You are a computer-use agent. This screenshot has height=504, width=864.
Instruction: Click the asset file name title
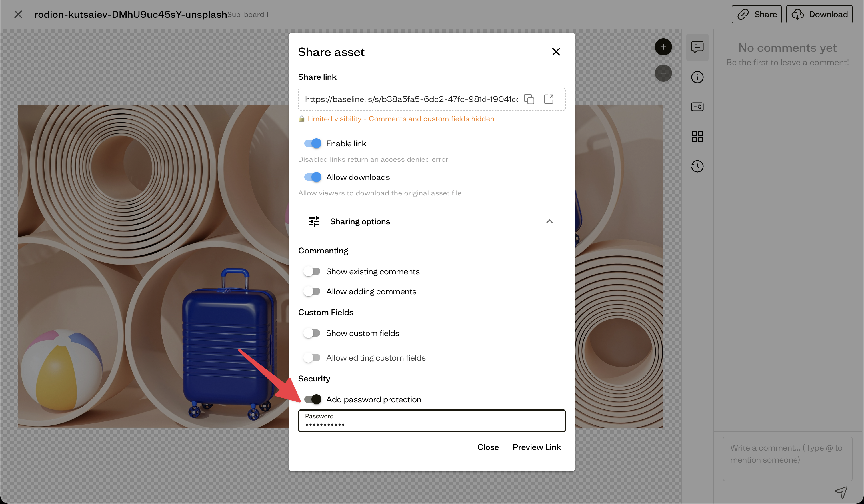click(131, 14)
